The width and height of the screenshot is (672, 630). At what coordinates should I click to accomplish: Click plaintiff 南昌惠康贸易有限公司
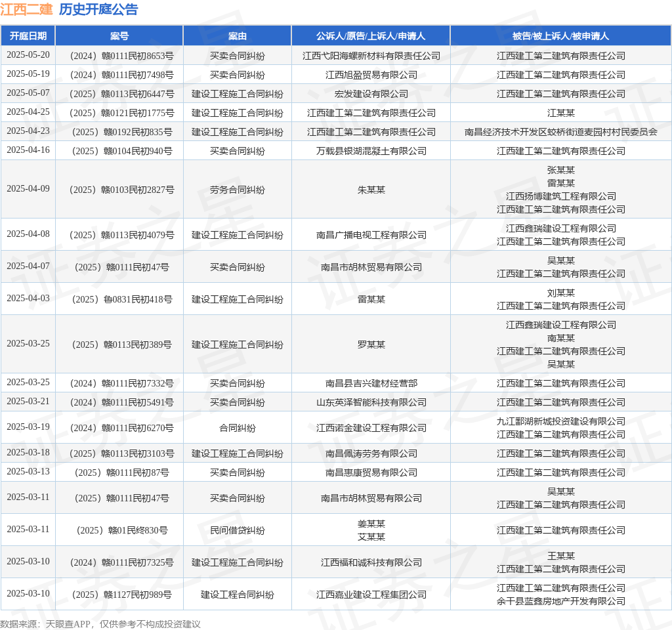pyautogui.click(x=371, y=472)
